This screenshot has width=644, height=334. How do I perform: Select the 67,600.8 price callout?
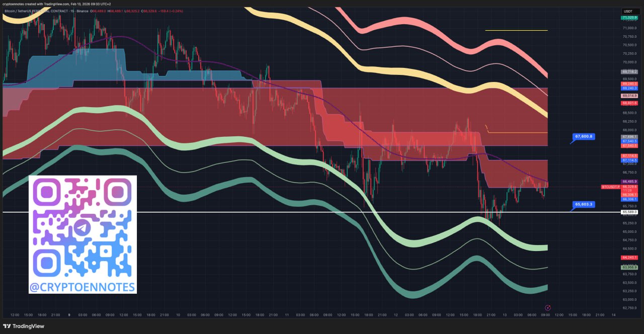pos(584,136)
